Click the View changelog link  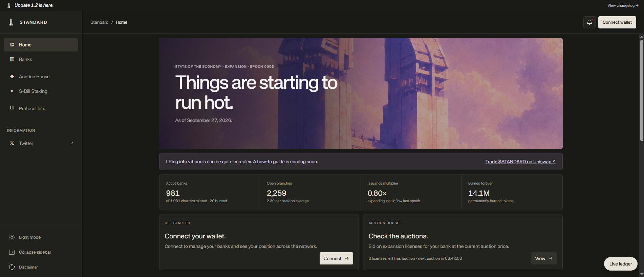coord(623,5)
